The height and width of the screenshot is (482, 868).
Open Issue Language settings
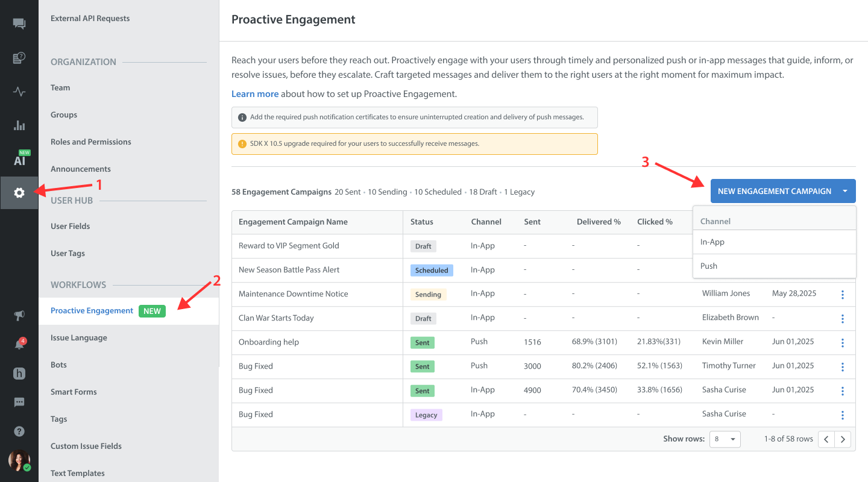pos(79,338)
